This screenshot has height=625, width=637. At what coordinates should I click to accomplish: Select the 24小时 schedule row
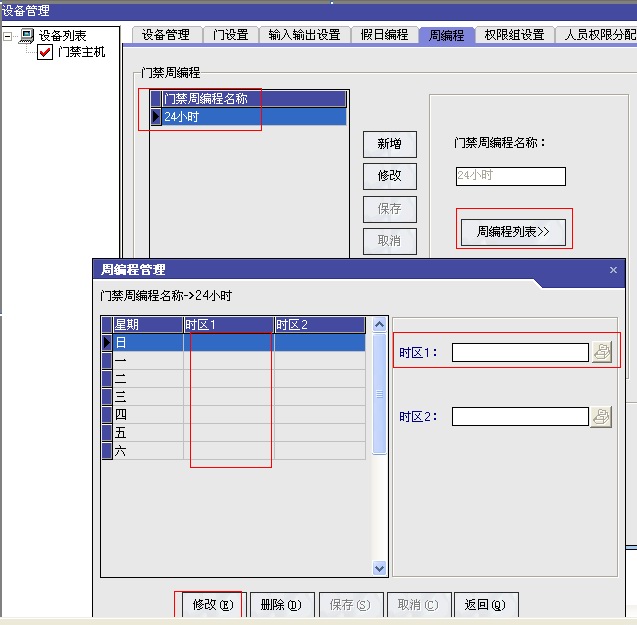(x=254, y=117)
